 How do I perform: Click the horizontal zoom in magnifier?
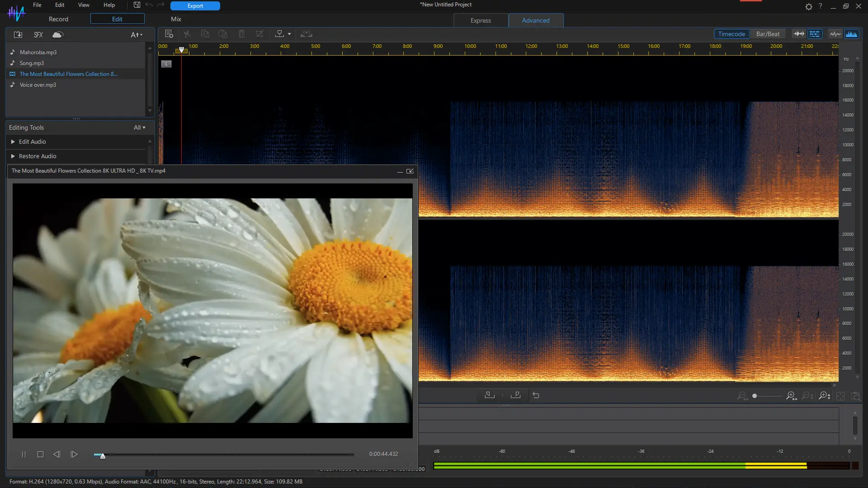(x=791, y=396)
